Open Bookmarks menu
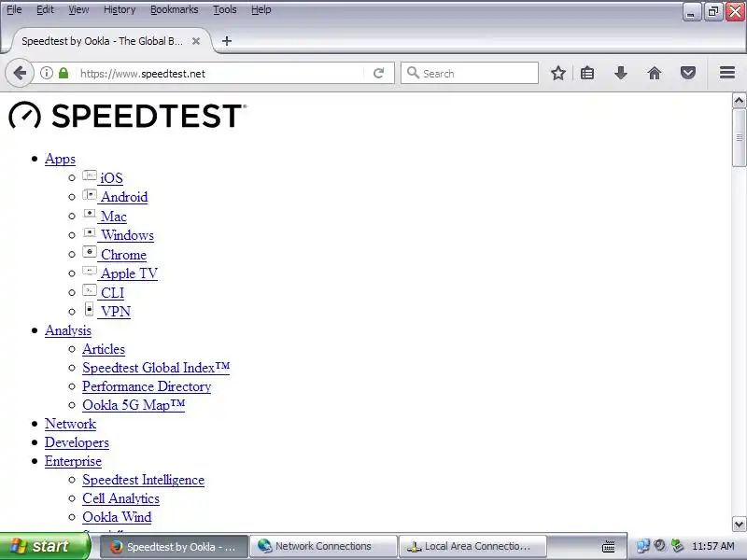The width and height of the screenshot is (747, 560). pos(175,9)
